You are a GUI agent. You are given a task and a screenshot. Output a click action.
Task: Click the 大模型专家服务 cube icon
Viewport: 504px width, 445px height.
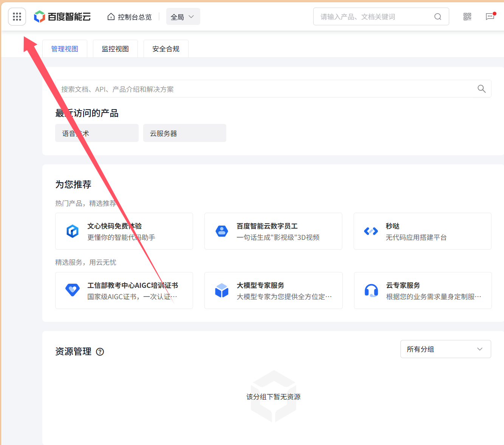[222, 290]
